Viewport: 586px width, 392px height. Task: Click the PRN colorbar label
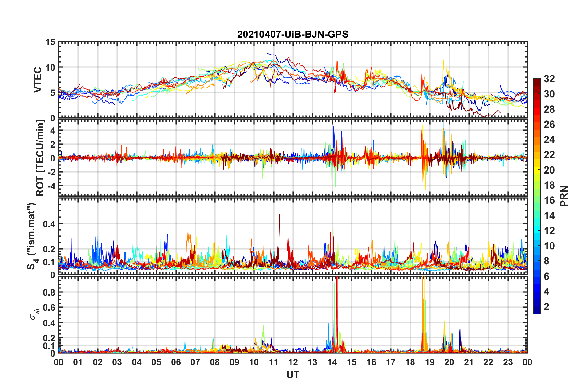pos(564,196)
